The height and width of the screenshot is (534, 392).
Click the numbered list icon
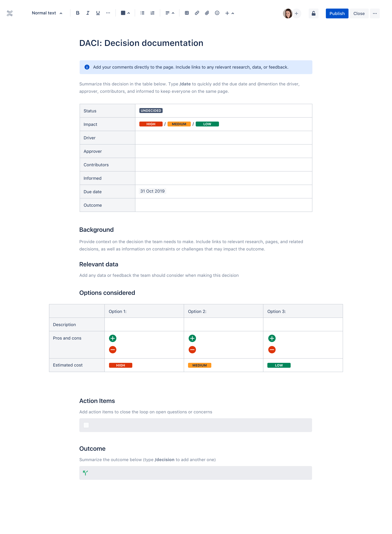coord(152,13)
